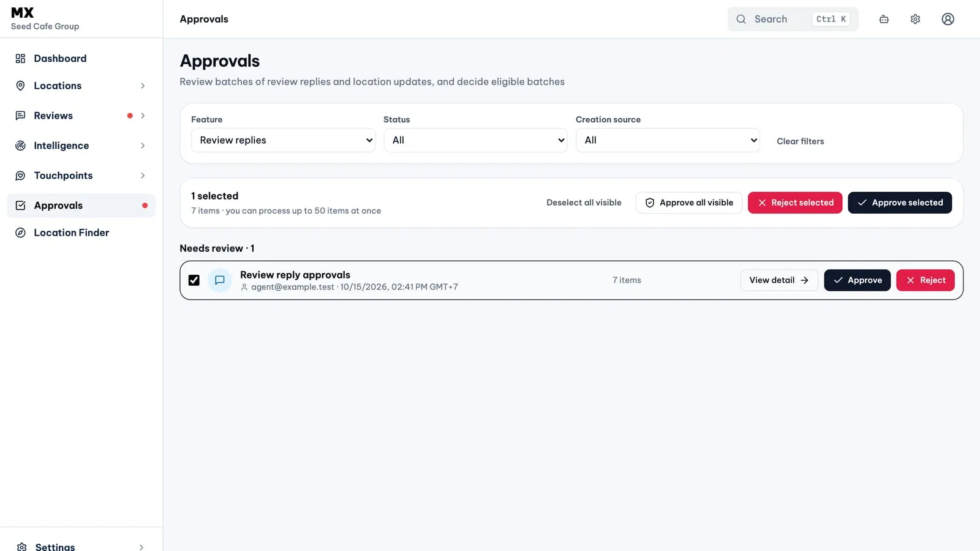Screen dimensions: 980x551
Task: Click the Approve selected button
Action: pyautogui.click(x=900, y=203)
